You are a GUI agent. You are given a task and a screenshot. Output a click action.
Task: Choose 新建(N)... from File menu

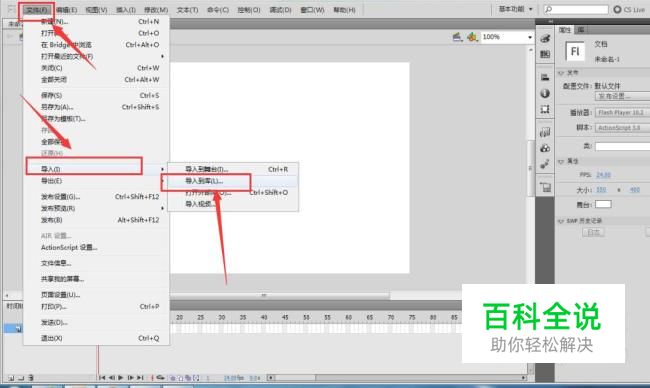96,22
